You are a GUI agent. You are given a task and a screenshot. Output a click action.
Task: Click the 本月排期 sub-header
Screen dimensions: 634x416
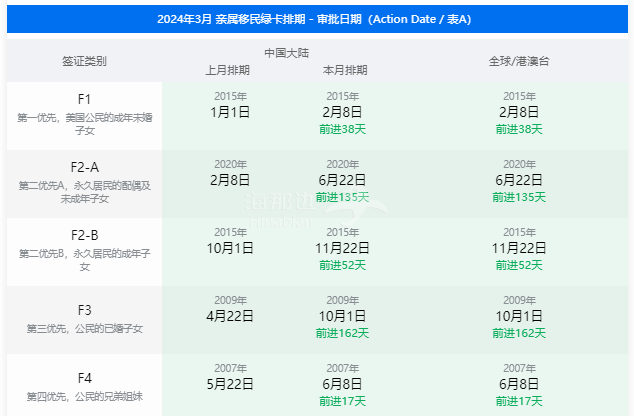344,71
